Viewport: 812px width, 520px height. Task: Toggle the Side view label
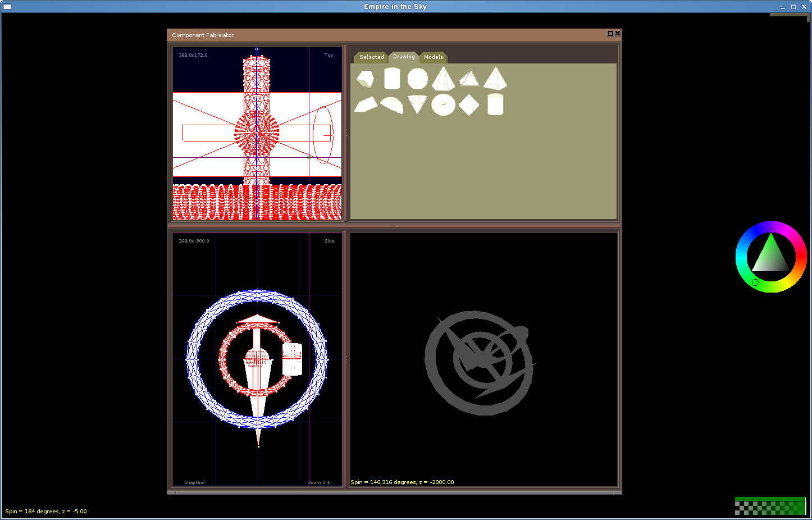pos(329,241)
